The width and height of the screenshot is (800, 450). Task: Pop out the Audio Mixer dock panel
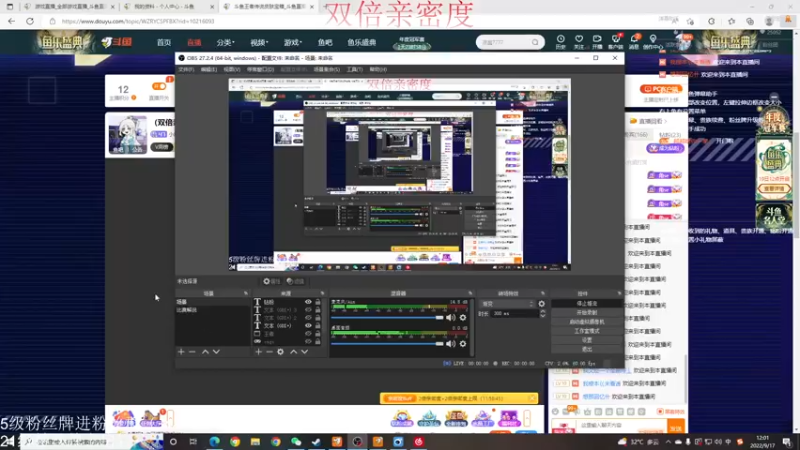coord(470,293)
